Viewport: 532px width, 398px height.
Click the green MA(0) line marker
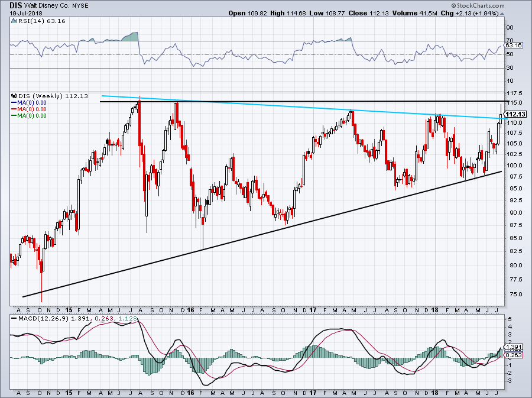[14, 116]
